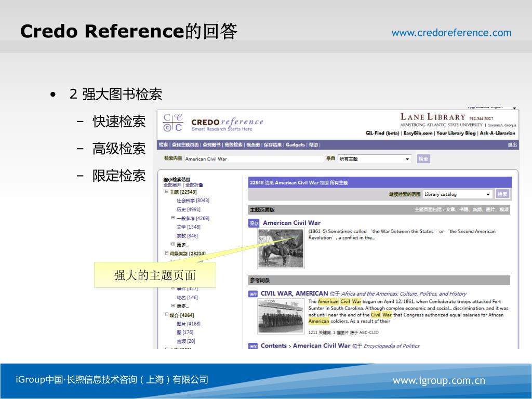Image resolution: width=532 pixels, height=399 pixels.
Task: Open the 检索 menu item
Action: click(164, 145)
